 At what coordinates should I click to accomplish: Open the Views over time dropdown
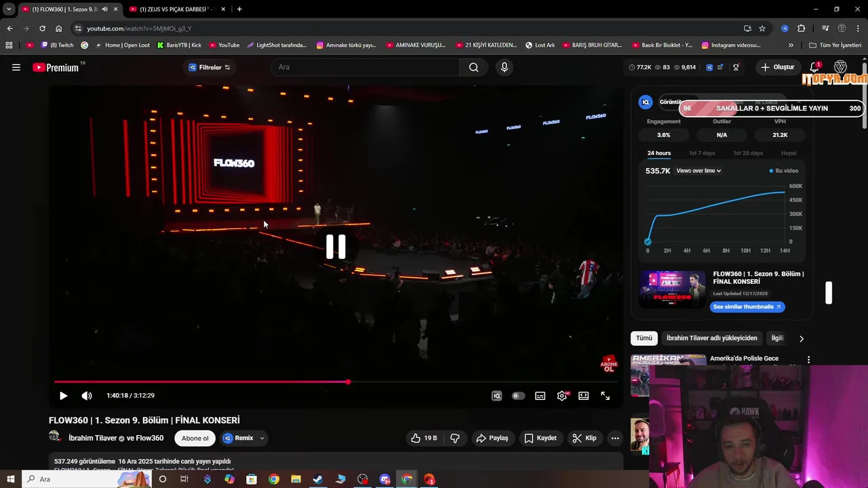point(698,171)
